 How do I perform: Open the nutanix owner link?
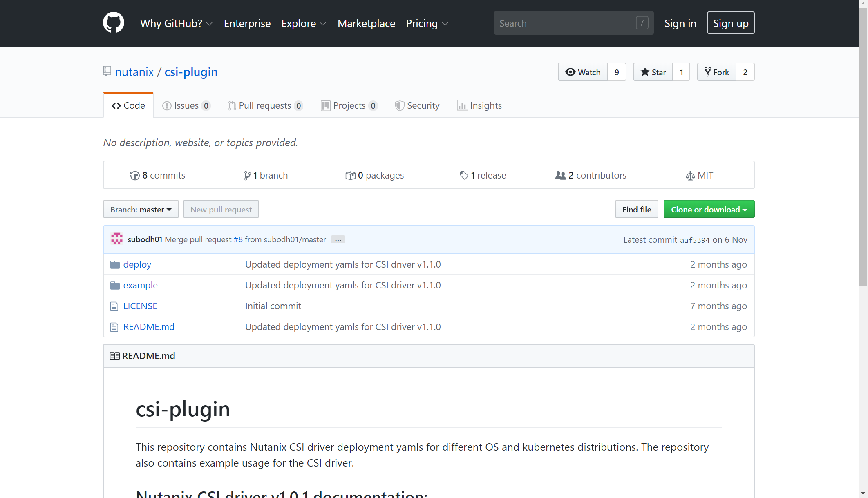tap(134, 72)
